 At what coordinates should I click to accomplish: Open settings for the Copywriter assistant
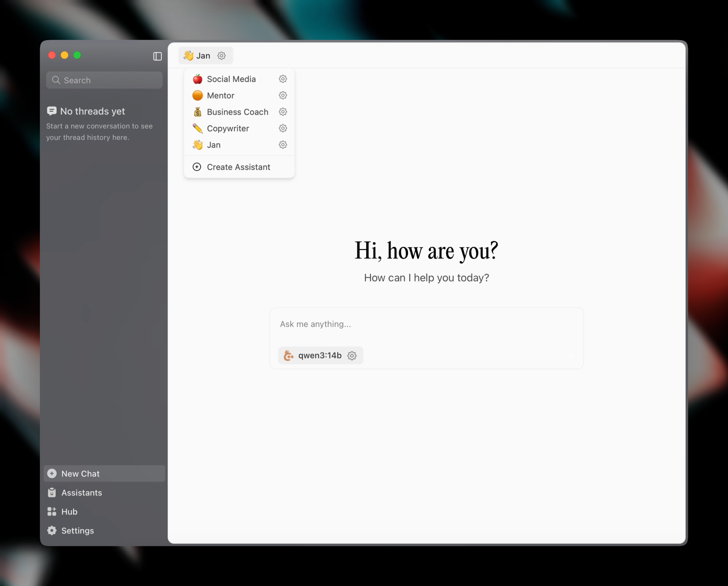(x=283, y=128)
